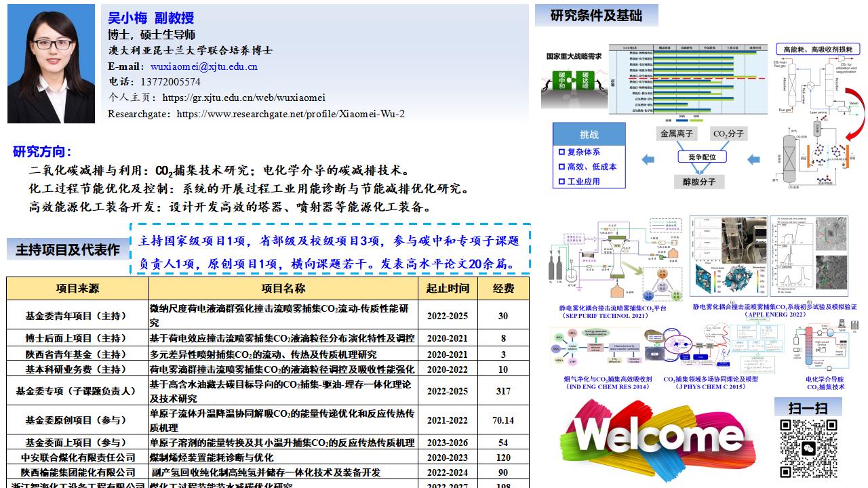This screenshot has height=488, width=868.
Task: Click the QR code under 扫一扫
Action: 808,448
